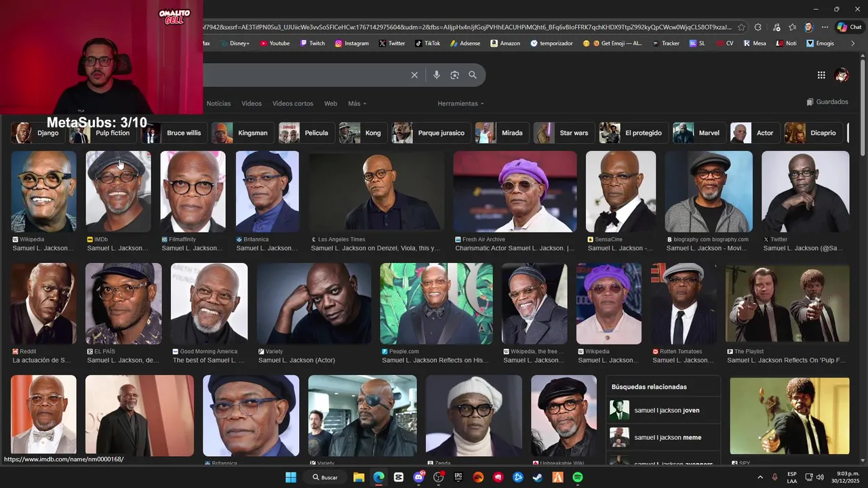This screenshot has width=868, height=488.
Task: Select the Mirada filter chip
Action: tap(501, 133)
